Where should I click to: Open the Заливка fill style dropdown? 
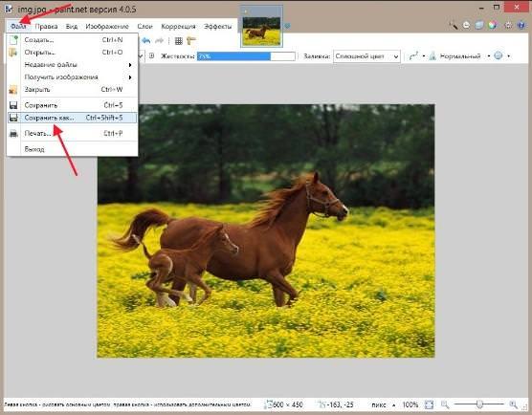click(x=366, y=56)
